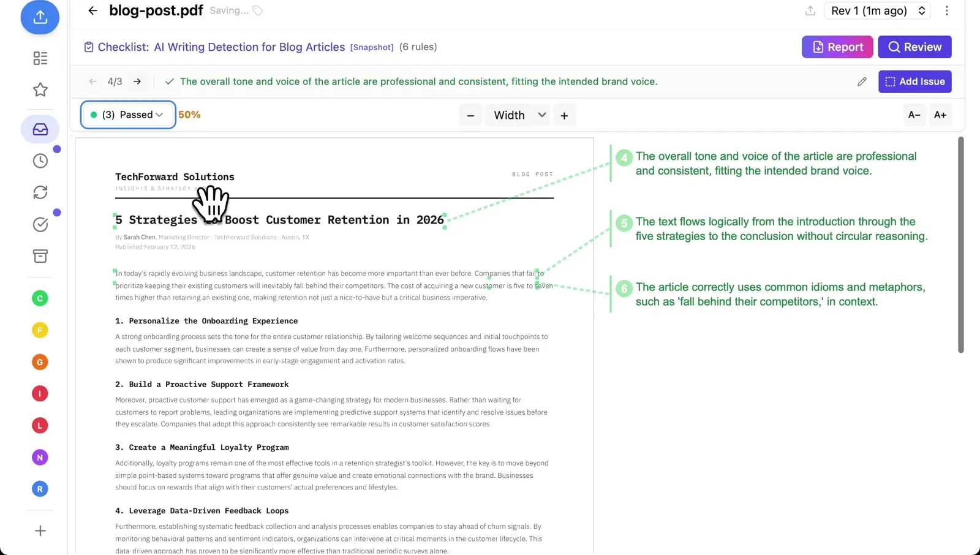Share the document via the export icon
Image resolution: width=980 pixels, height=555 pixels.
pyautogui.click(x=809, y=10)
